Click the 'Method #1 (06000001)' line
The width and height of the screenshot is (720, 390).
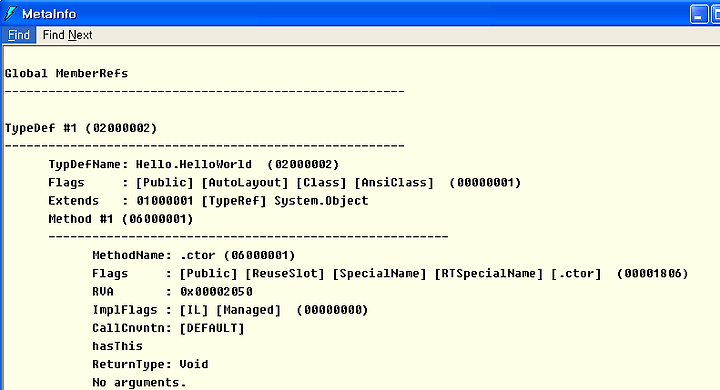click(121, 219)
